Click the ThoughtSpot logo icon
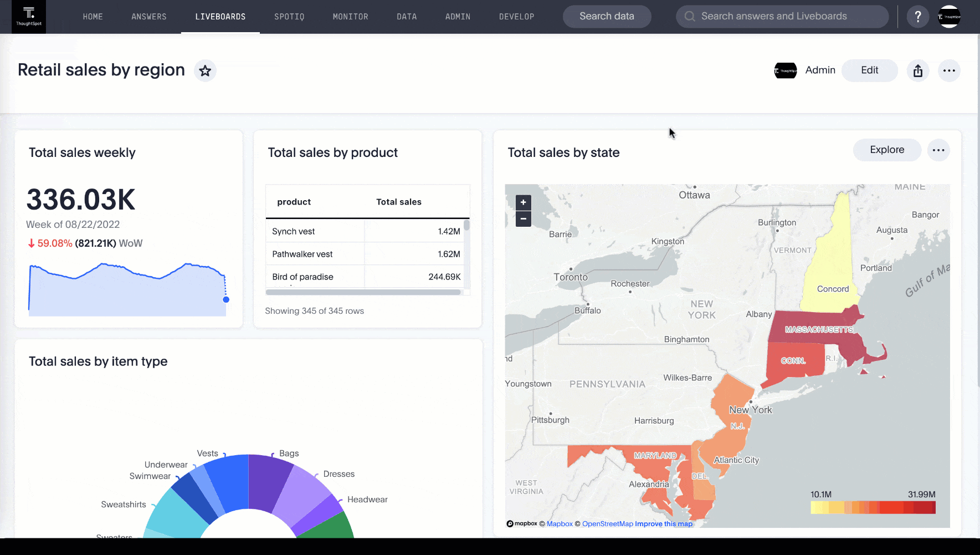Screen dimensions: 980x555 point(29,17)
